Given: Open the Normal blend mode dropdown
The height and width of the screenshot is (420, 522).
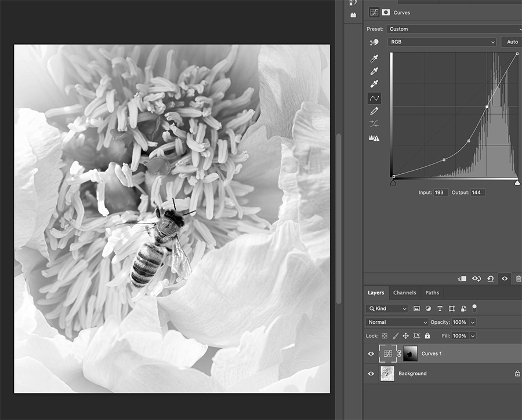Looking at the screenshot, I should pos(397,322).
